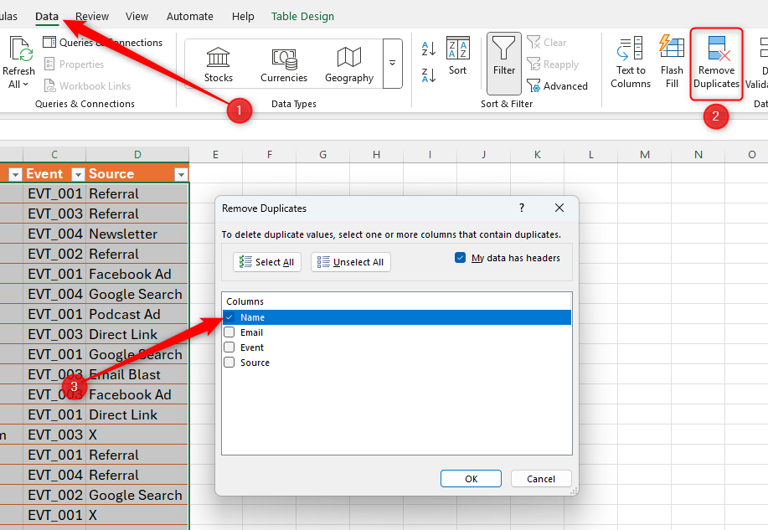
Task: Sort Z to A descending
Action: coord(429,75)
